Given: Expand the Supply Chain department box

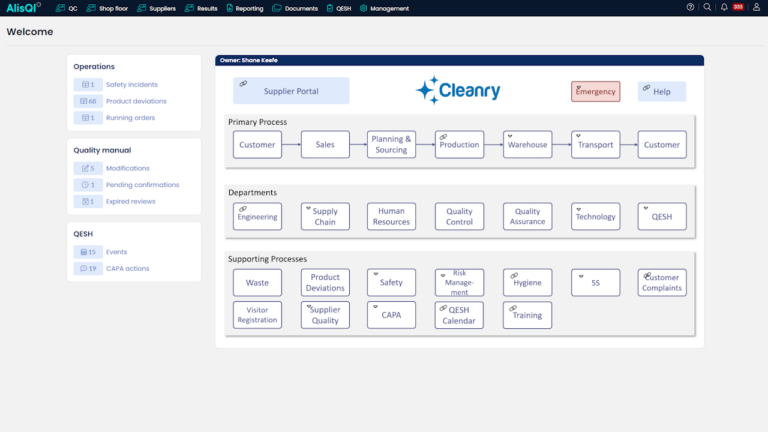Looking at the screenshot, I should pyautogui.click(x=325, y=216).
